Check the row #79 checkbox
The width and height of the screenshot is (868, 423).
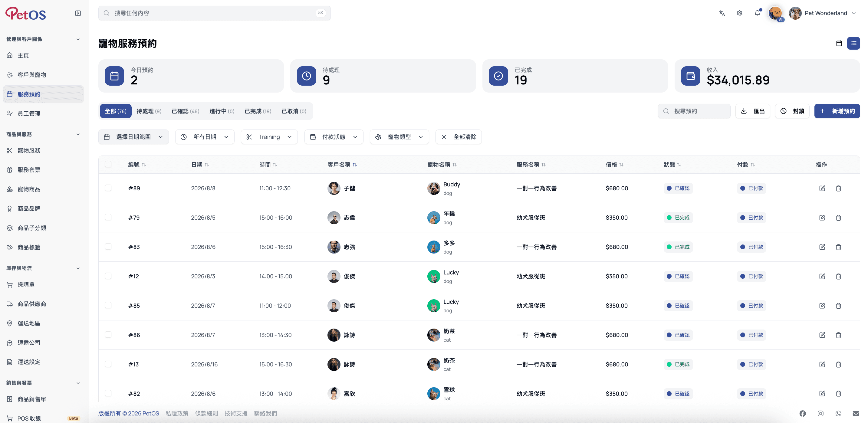[x=108, y=217]
